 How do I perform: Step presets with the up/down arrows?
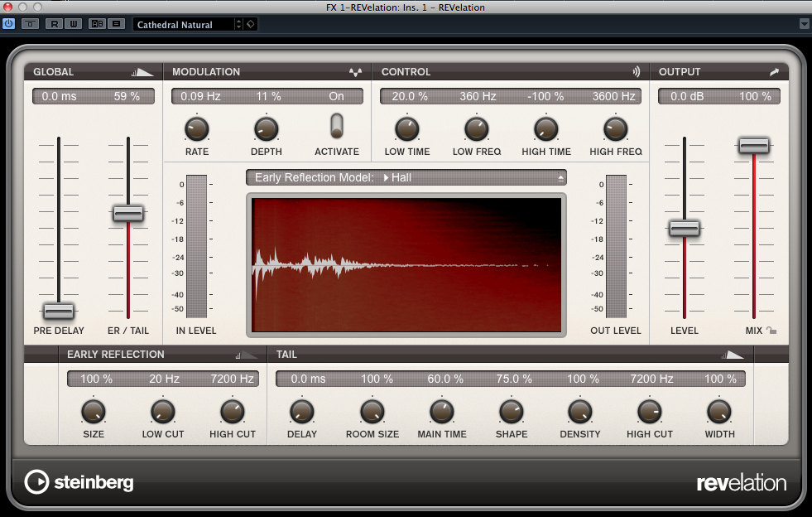[238, 24]
